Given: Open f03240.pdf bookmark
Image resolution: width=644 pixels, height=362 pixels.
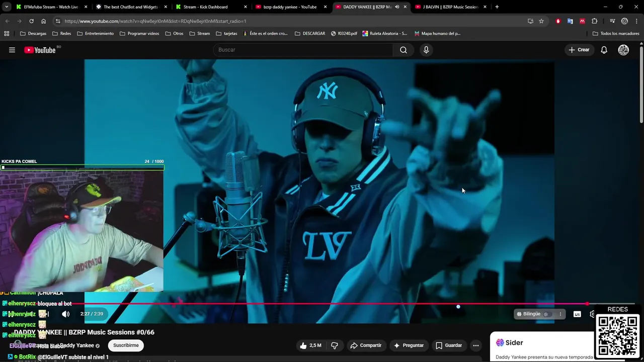Looking at the screenshot, I should tap(344, 34).
